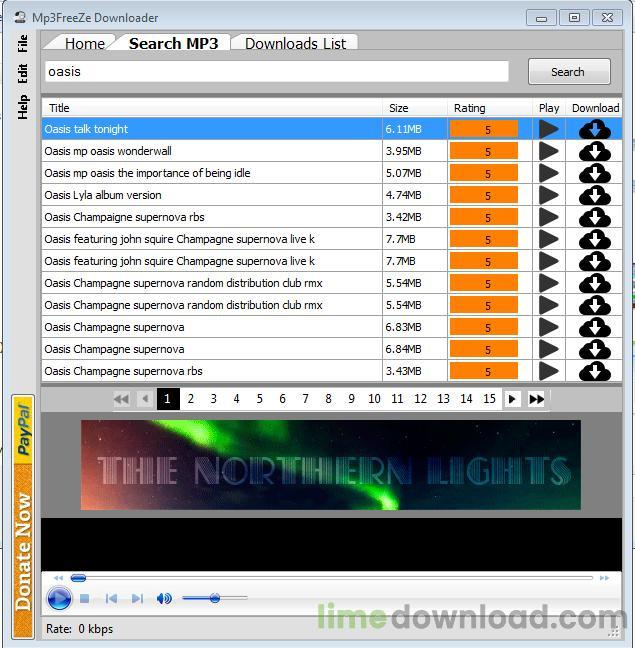The width and height of the screenshot is (635, 648).
Task: Skip to previous track in player
Action: (111, 598)
